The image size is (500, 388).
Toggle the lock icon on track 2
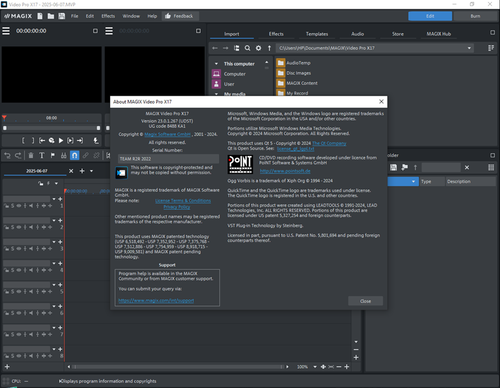(6, 227)
